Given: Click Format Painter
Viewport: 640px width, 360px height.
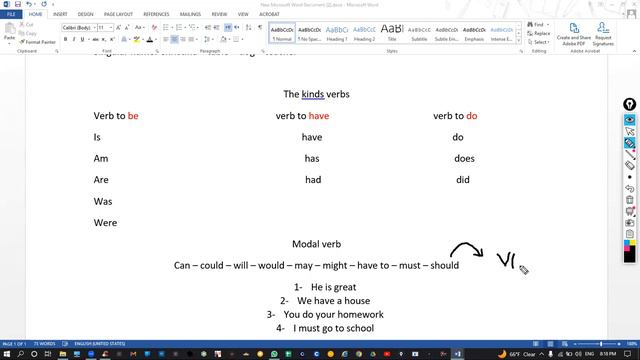Looking at the screenshot, I should coord(38,42).
